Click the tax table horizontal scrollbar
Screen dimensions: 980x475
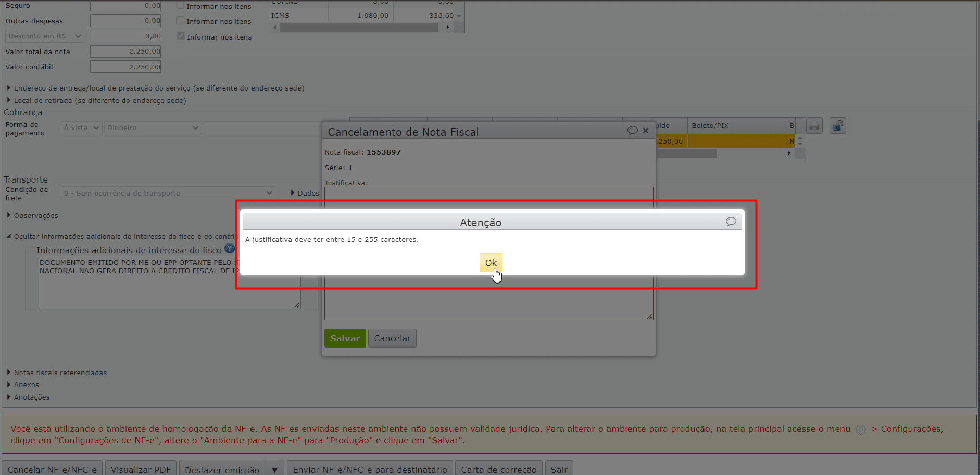[359, 28]
